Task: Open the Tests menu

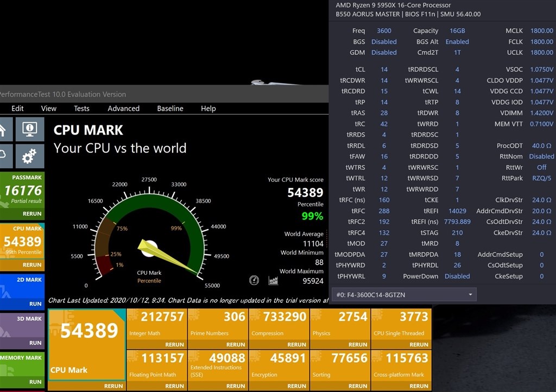Action: tap(81, 109)
